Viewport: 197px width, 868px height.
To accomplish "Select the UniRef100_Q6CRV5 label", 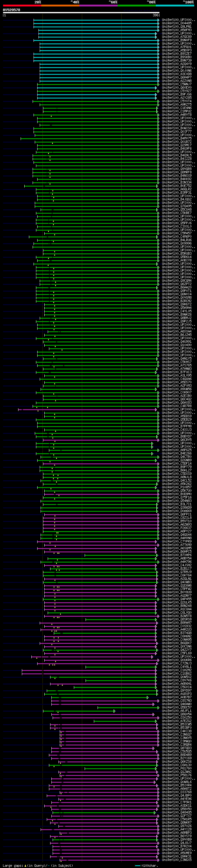I will (x=177, y=440).
